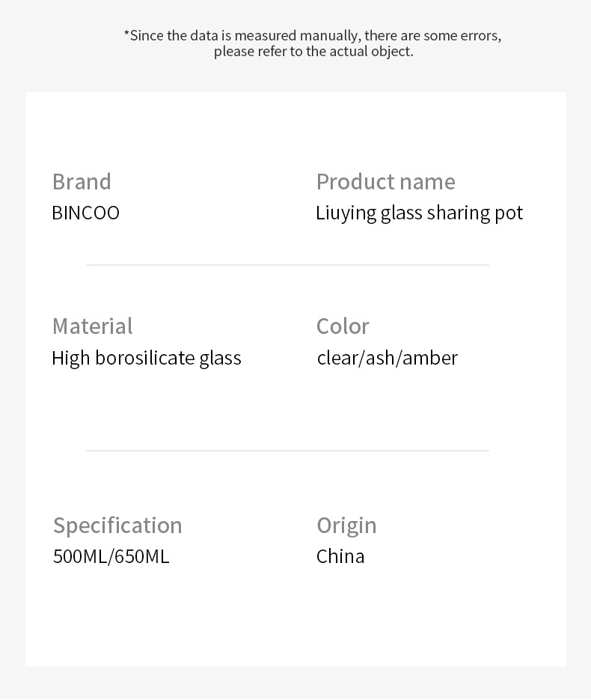Select the BINCOO brand value
Viewport: 591px width, 700px height.
[x=85, y=213]
